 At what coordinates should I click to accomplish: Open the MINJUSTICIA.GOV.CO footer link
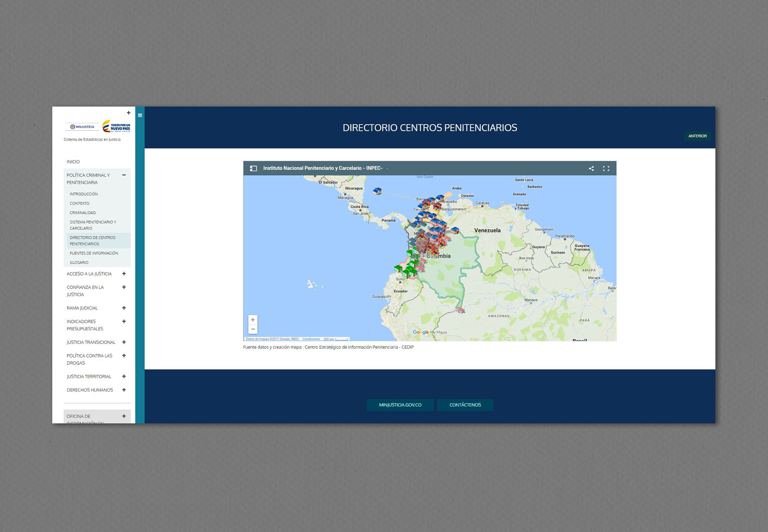pos(400,405)
